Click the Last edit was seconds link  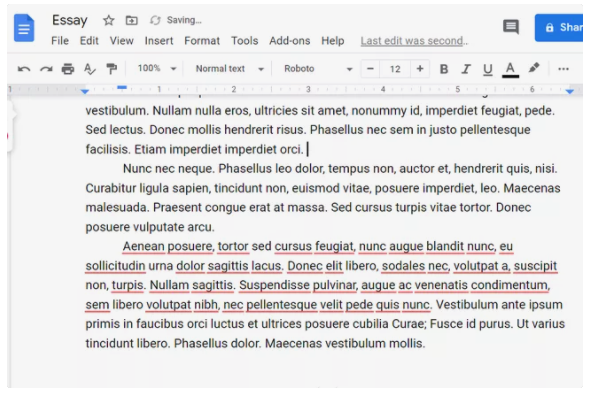coord(414,41)
